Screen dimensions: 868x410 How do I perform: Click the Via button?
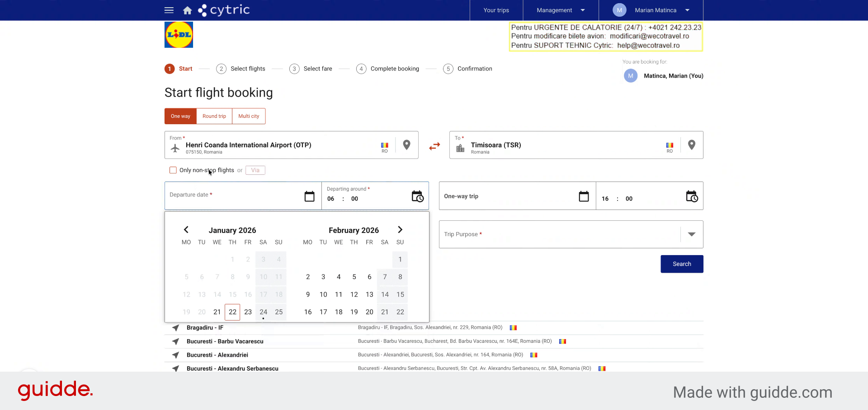click(x=255, y=170)
